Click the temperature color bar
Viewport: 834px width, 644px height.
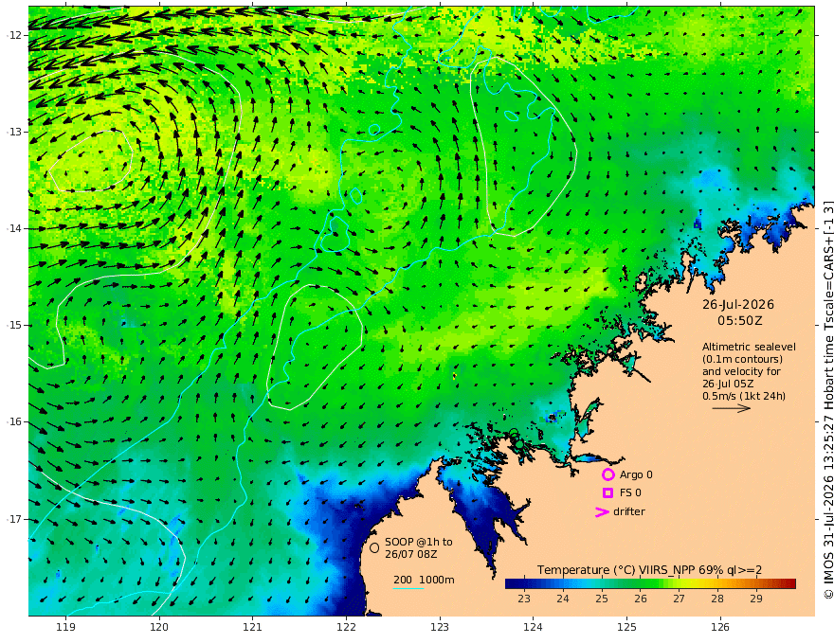[x=650, y=584]
